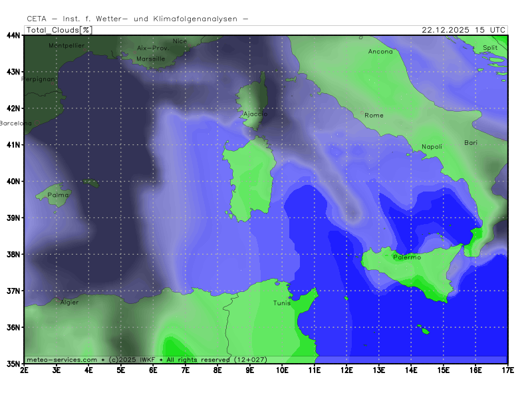Click the Bari city label
This screenshot has height=399, width=532.
coord(471,143)
